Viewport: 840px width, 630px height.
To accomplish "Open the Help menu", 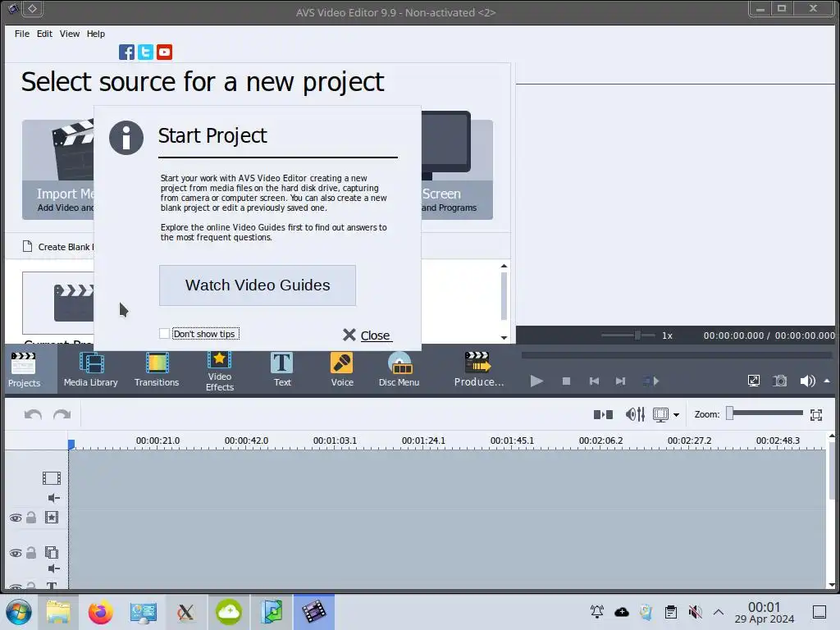I will click(96, 33).
